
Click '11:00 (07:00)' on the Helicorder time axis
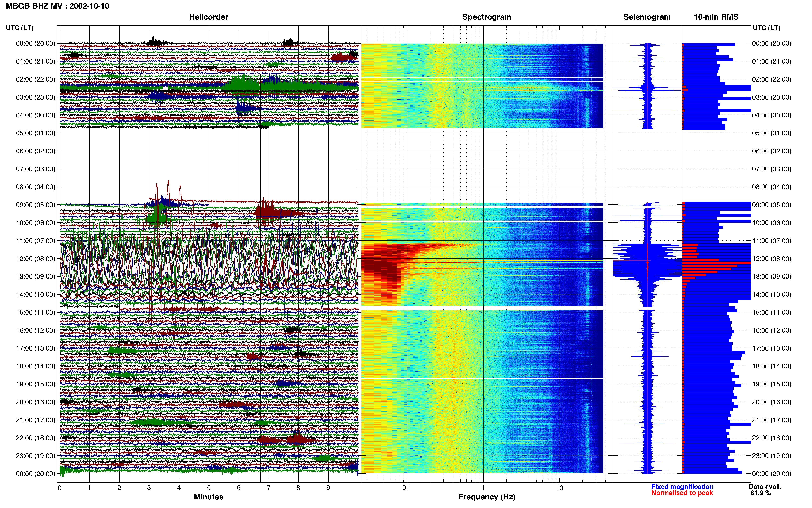click(36, 240)
